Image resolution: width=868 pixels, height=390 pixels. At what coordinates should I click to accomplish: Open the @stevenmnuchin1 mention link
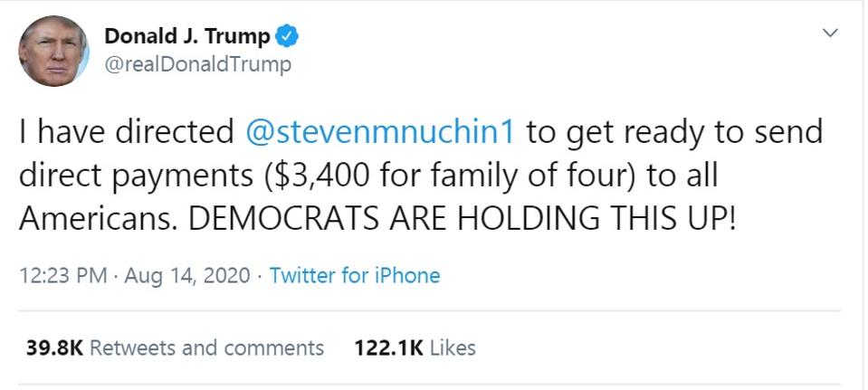point(380,132)
